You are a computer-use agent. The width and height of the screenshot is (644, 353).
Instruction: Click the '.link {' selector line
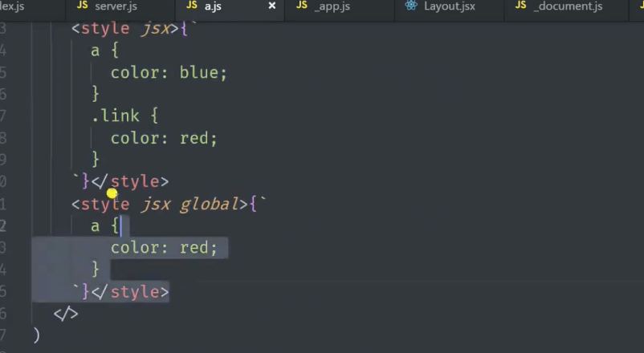click(124, 116)
